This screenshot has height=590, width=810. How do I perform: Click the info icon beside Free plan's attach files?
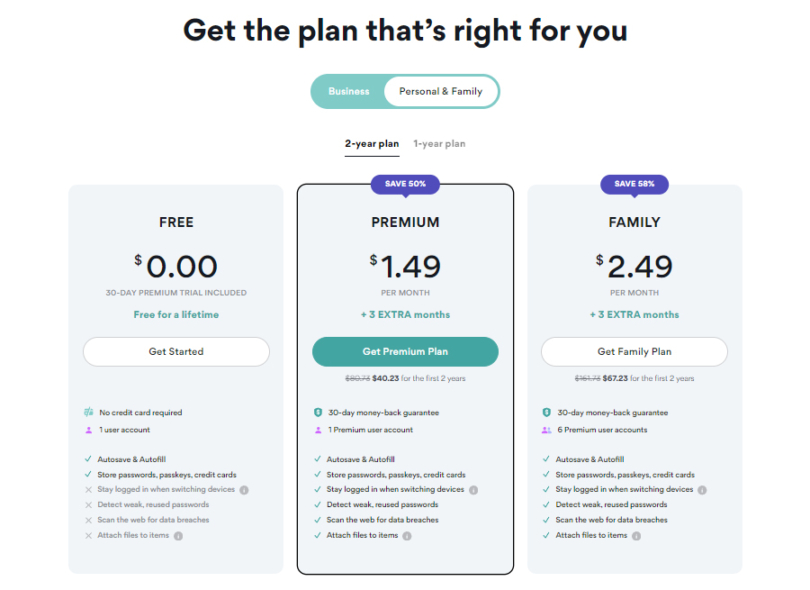tap(178, 536)
